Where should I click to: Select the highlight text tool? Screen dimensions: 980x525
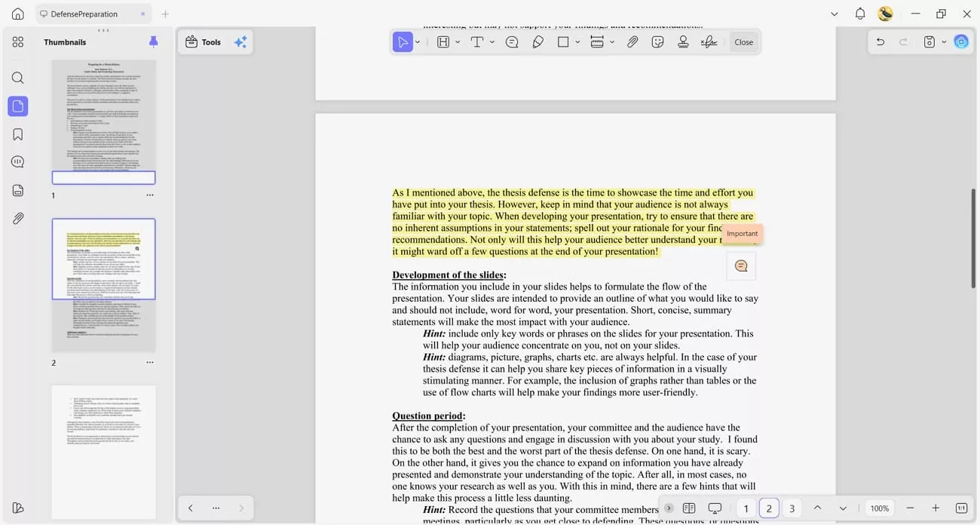(x=443, y=41)
